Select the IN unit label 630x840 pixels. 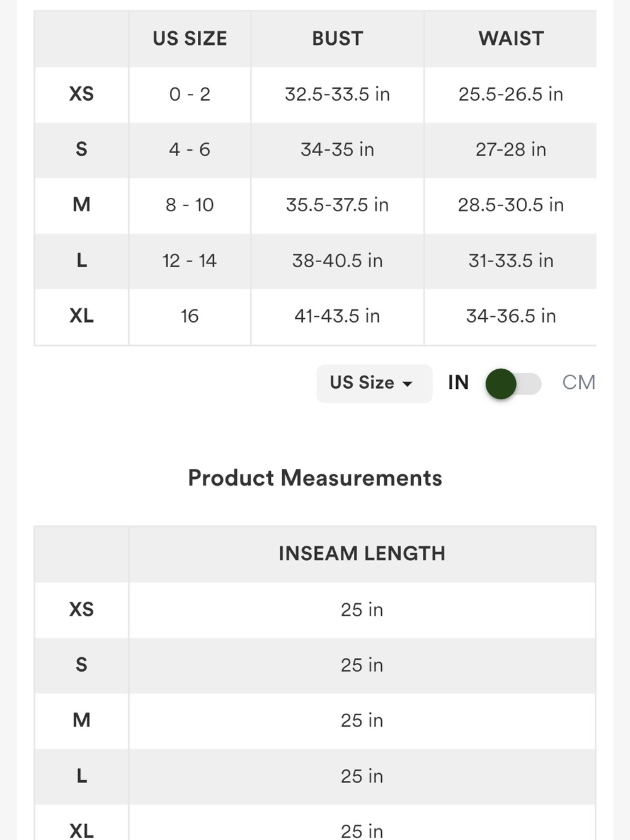459,383
